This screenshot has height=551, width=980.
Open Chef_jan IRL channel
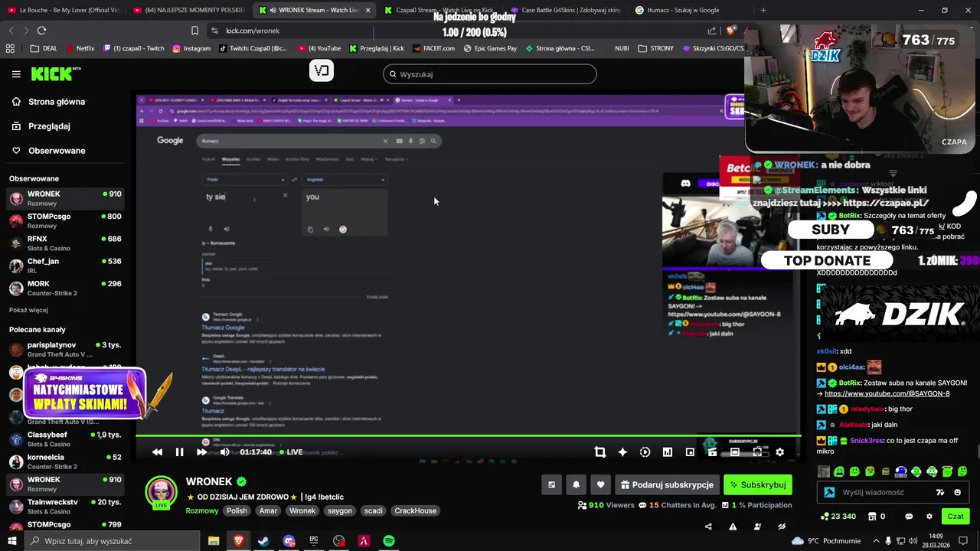(65, 266)
